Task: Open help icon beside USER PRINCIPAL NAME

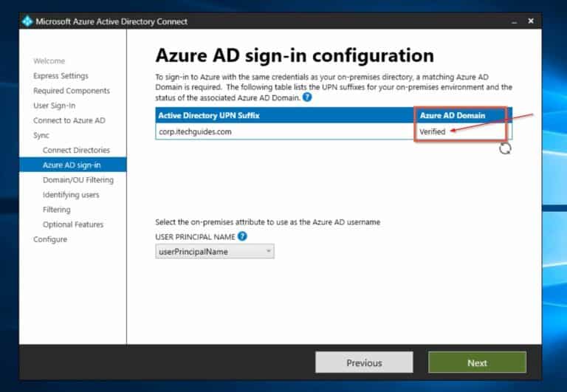Action: click(x=242, y=236)
